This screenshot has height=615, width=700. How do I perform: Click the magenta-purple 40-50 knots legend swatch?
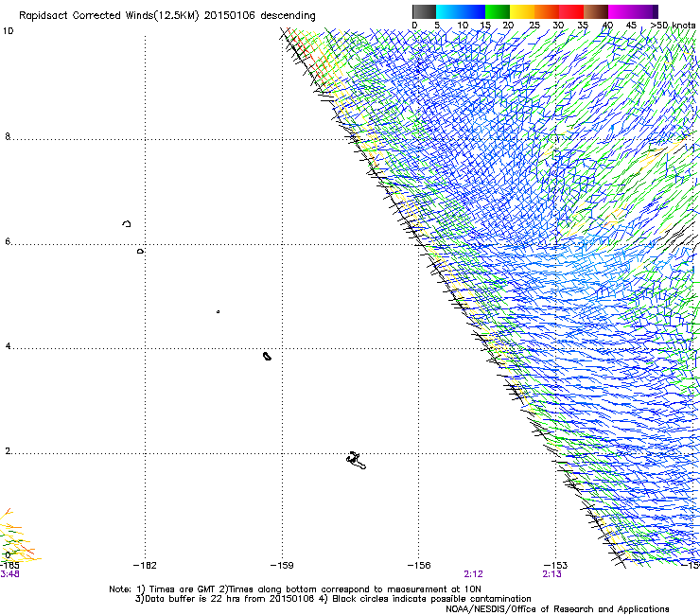click(x=633, y=11)
